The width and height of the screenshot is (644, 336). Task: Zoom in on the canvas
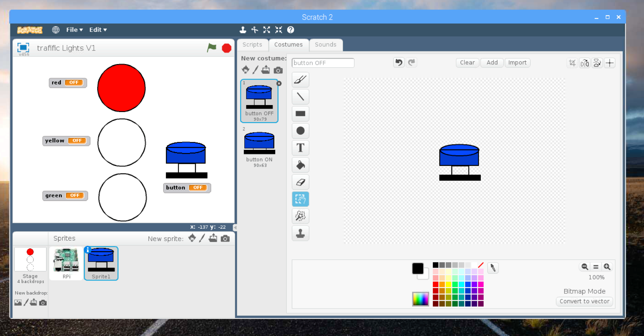click(x=607, y=267)
